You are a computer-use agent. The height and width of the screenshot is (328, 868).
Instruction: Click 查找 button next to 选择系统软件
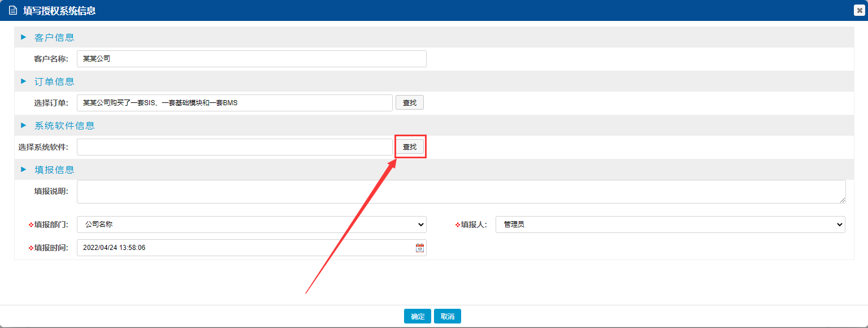point(409,147)
